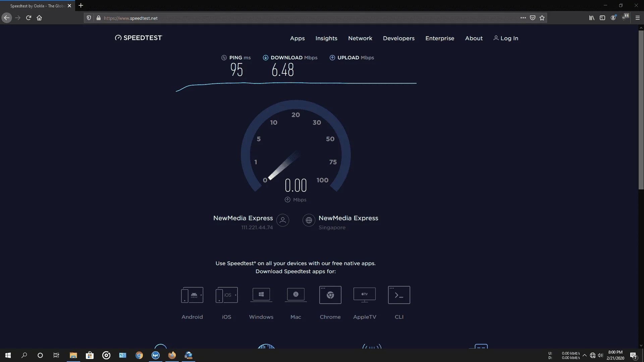Click the ping icon beside PING ms
This screenshot has height=362, width=644.
tap(224, 58)
